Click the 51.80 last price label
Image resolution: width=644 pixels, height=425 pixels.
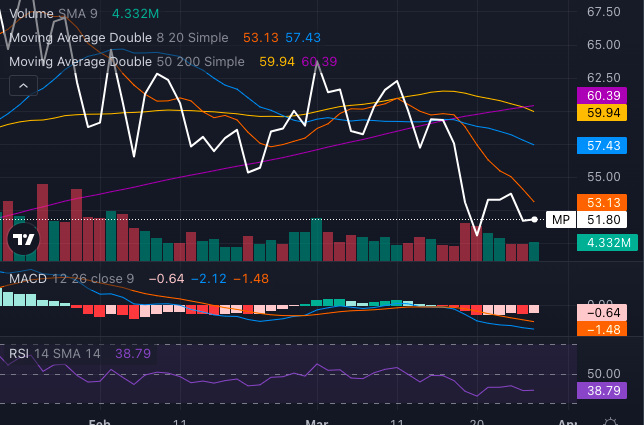[606, 220]
